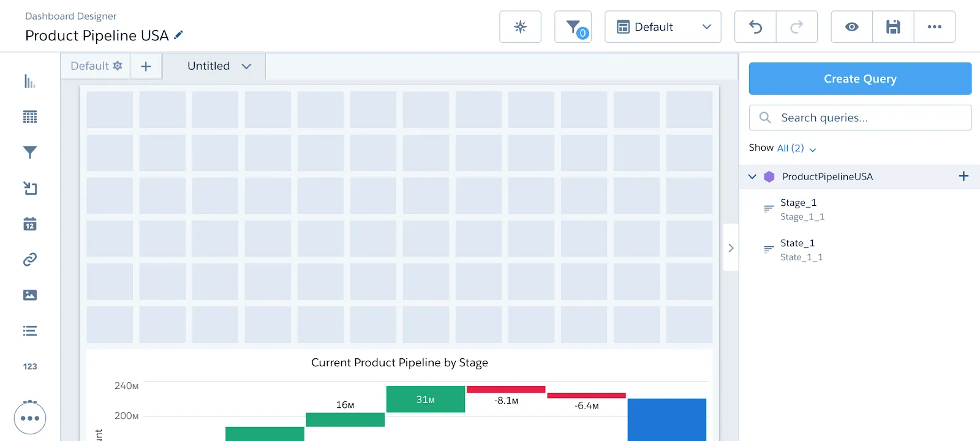Add the image widget from sidebar
The width and height of the screenshot is (980, 441).
(x=30, y=295)
